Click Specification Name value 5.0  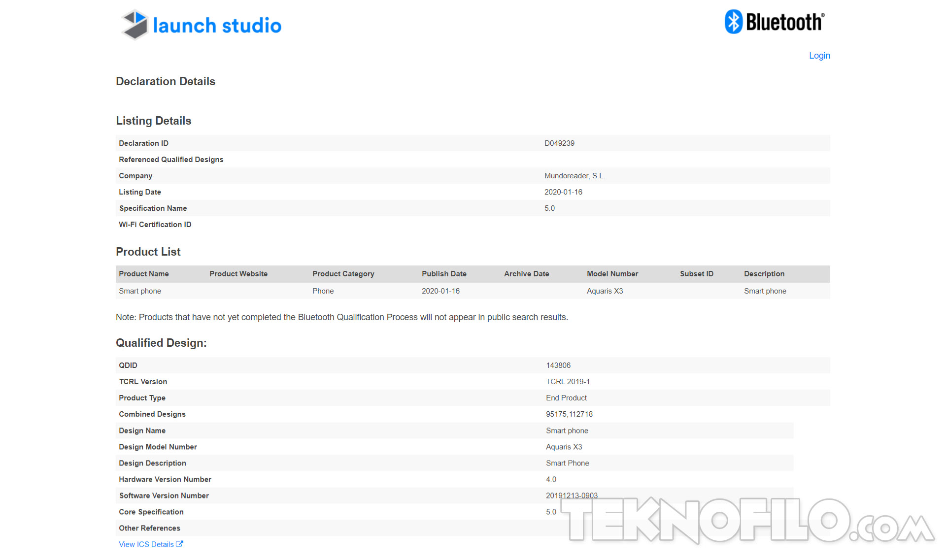549,208
